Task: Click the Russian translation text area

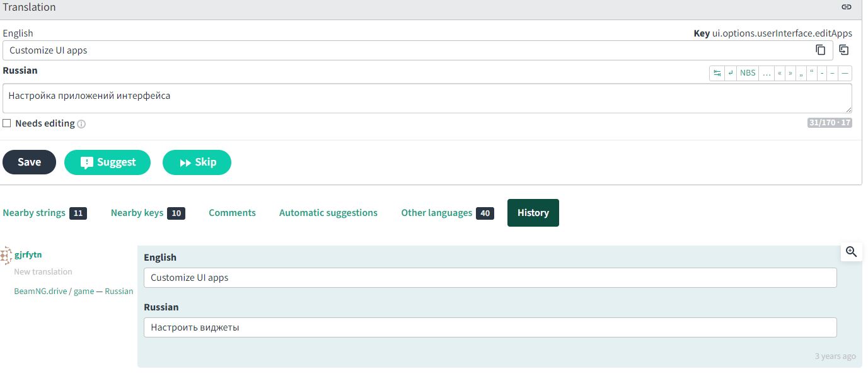Action: 427,98
